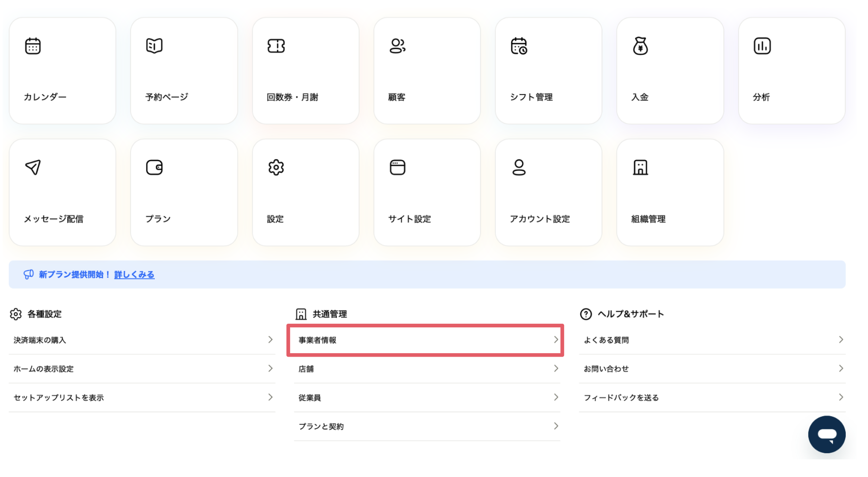
Task: Click the gear icon beside 各種設定 heading
Action: (16, 314)
